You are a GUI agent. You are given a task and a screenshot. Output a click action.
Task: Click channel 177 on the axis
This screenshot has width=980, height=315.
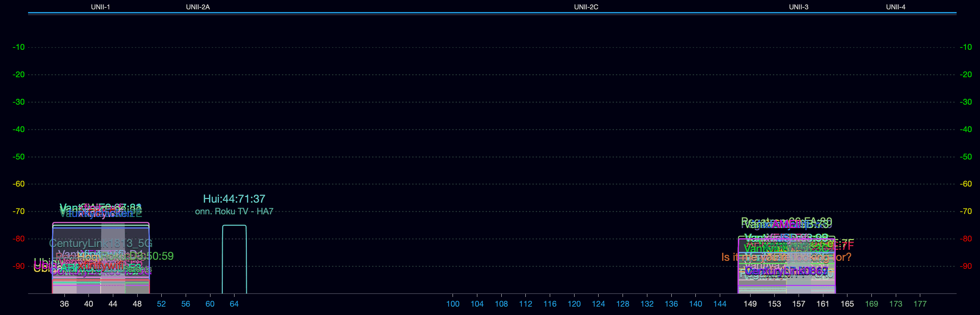(x=920, y=304)
